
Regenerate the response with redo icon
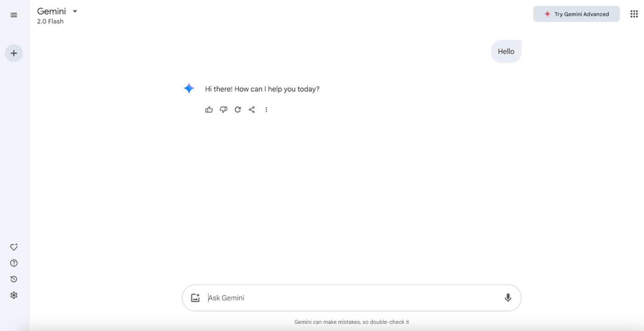click(x=238, y=110)
